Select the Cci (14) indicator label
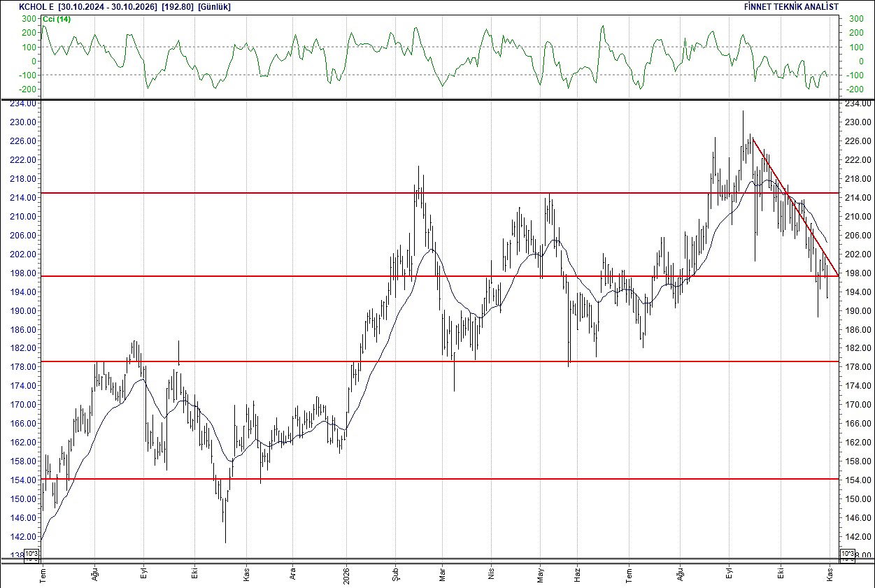Image resolution: width=875 pixels, height=588 pixels. tap(56, 19)
